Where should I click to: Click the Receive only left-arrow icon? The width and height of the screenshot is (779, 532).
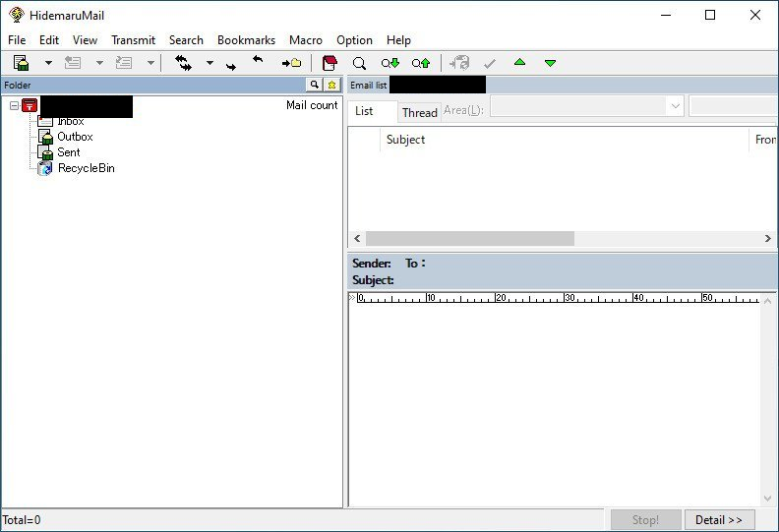258,60
